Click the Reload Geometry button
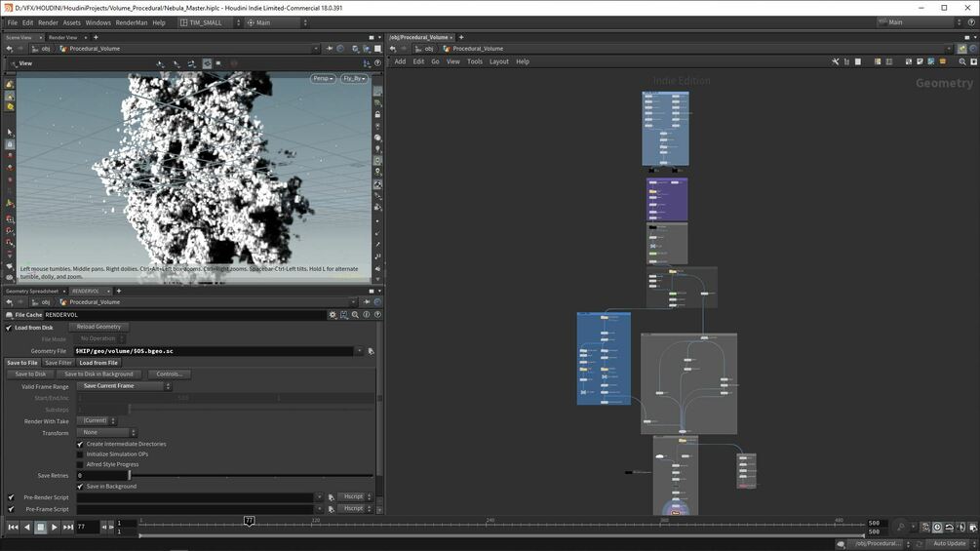980x551 pixels. [x=98, y=327]
